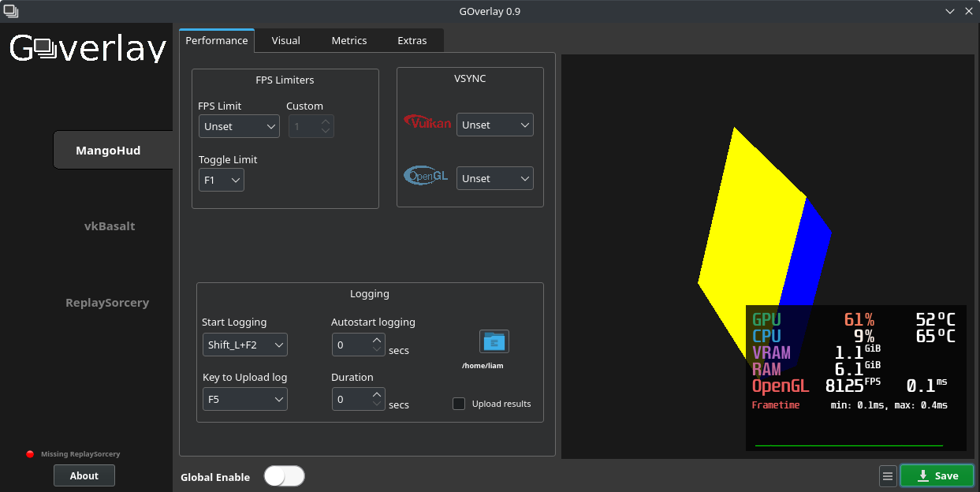Open the Start Logging key dropdown
This screenshot has height=492, width=980.
[245, 345]
